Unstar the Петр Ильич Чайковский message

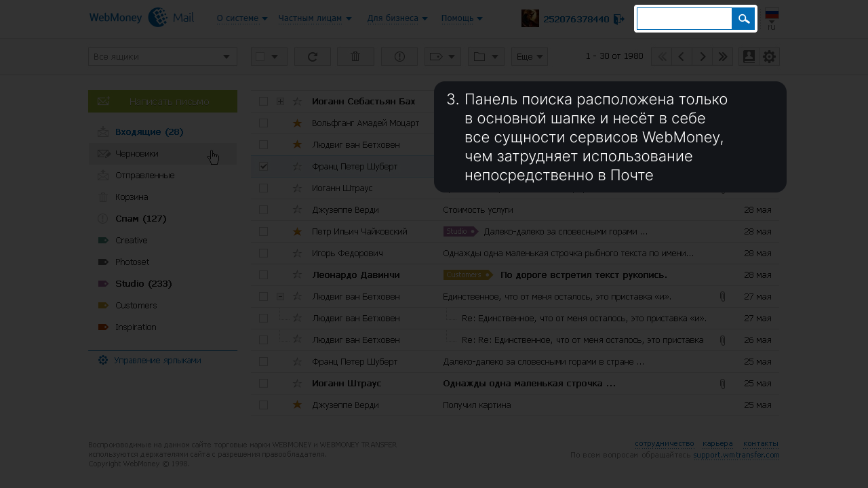[297, 231]
